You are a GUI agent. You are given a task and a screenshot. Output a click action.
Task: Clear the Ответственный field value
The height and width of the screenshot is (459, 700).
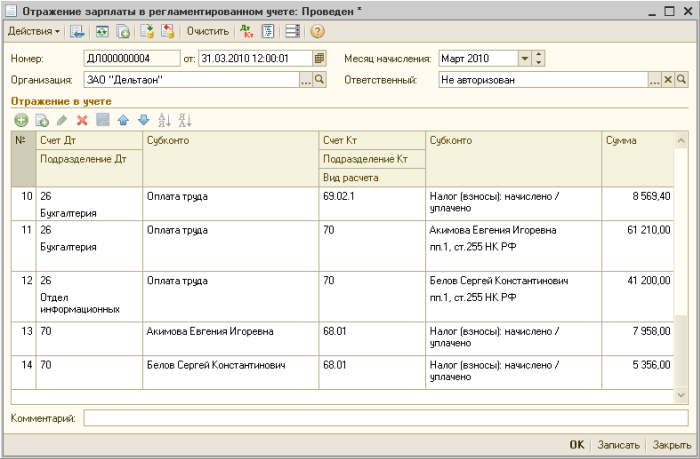pos(668,79)
